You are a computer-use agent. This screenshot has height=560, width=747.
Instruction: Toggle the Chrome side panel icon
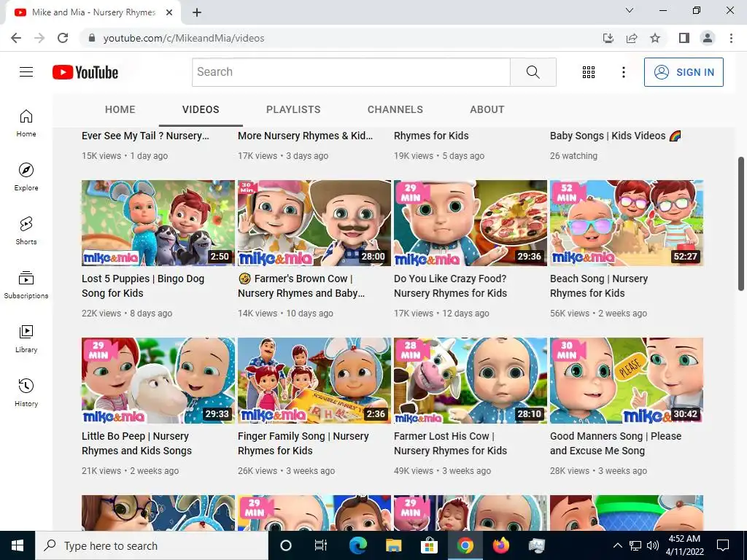click(684, 38)
